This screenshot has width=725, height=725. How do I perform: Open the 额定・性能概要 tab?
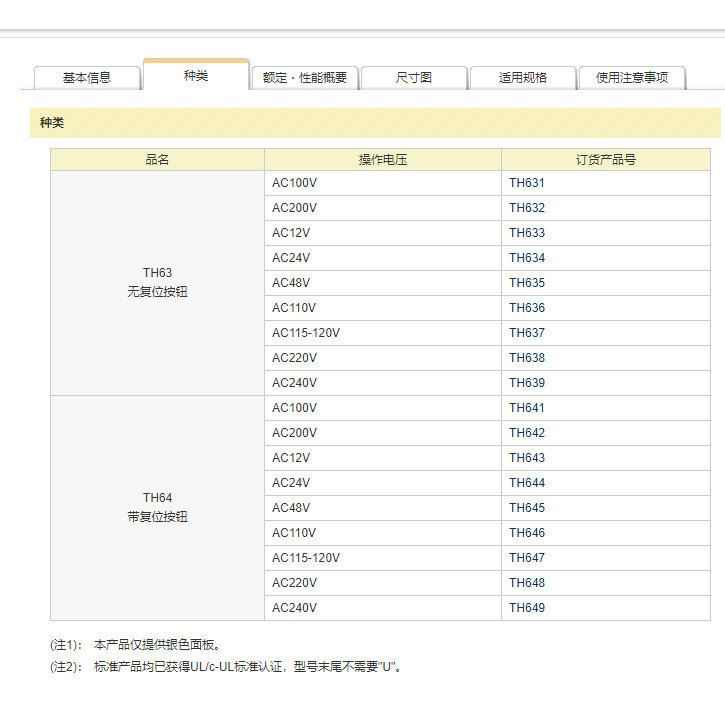coord(305,78)
